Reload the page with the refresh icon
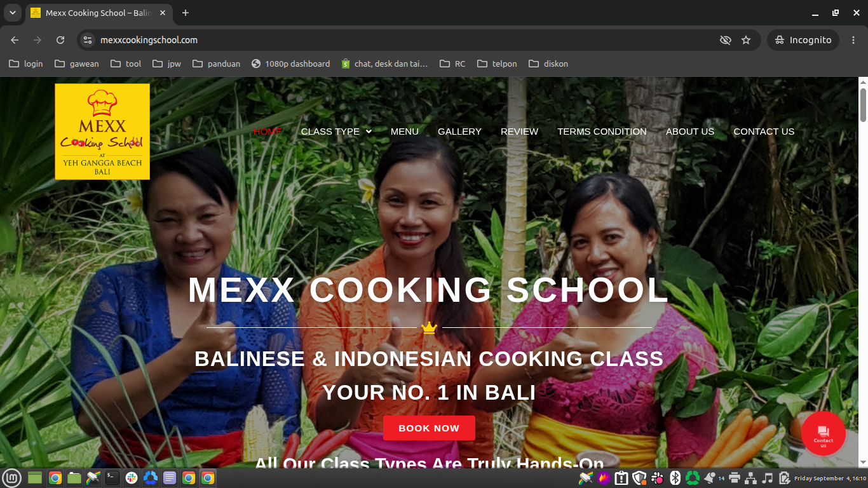The height and width of the screenshot is (488, 868). point(60,40)
